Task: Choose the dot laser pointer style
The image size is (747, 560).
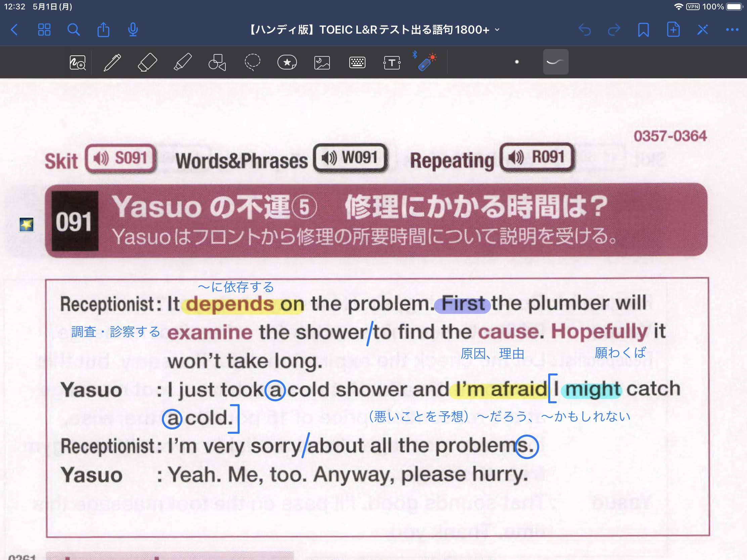Action: click(517, 62)
